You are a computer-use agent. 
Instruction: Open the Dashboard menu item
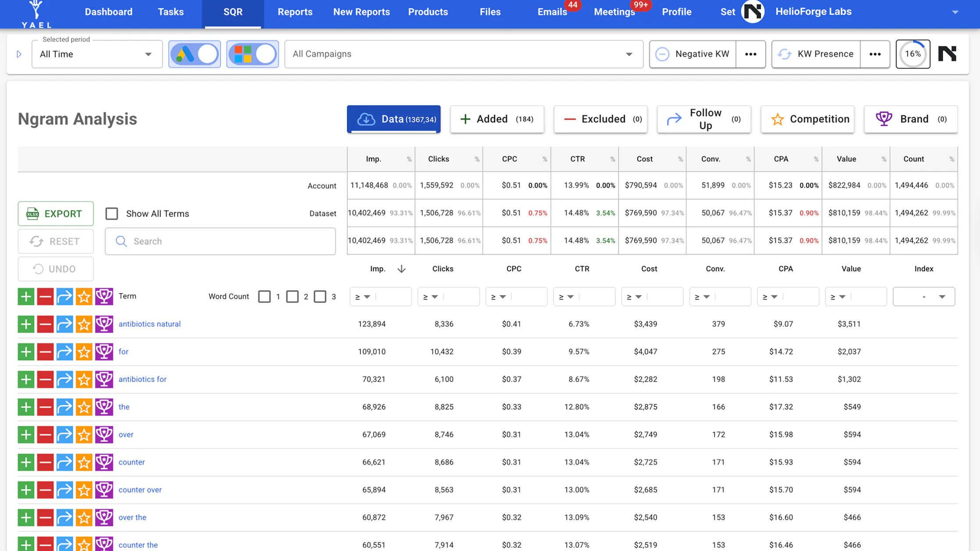point(108,12)
